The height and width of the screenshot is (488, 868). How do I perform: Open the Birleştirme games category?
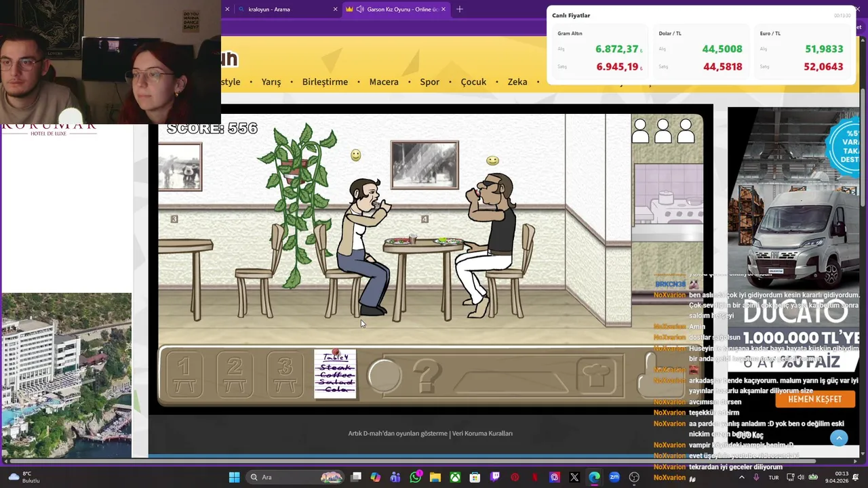click(x=325, y=82)
